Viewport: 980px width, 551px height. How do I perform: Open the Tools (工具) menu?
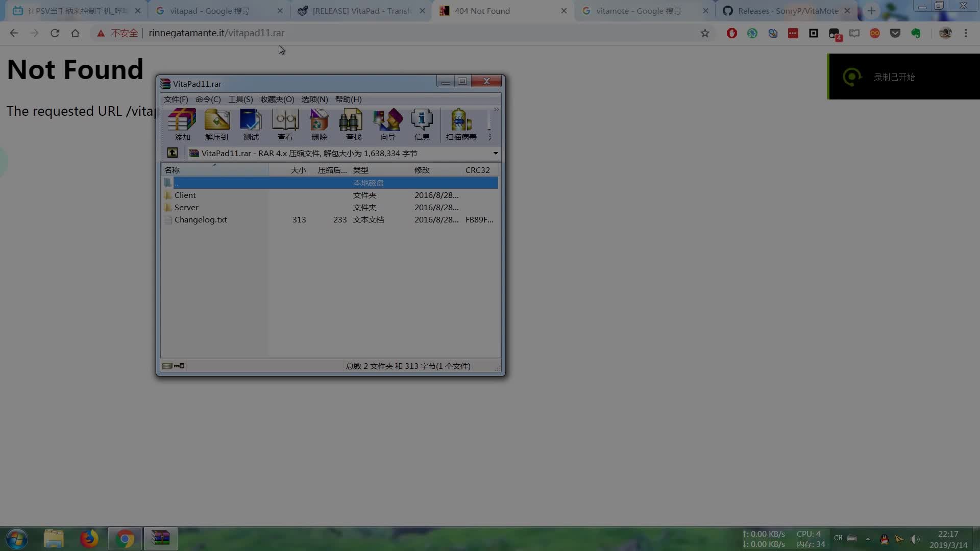coord(240,99)
